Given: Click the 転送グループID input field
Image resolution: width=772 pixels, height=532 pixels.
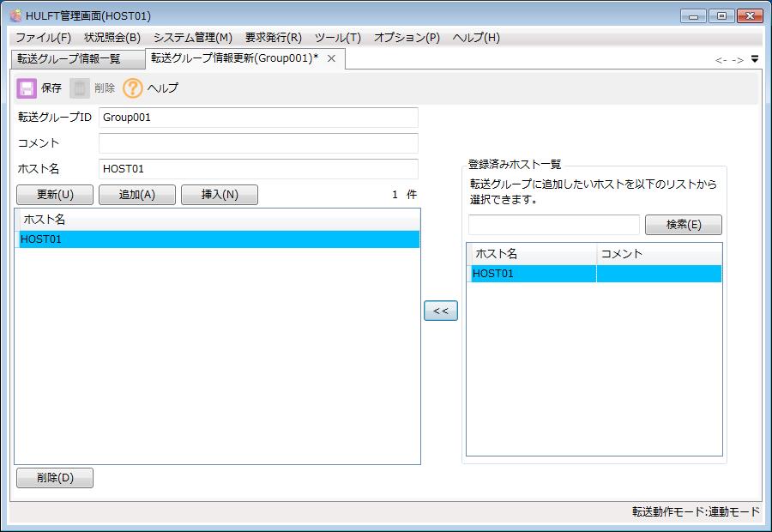Looking at the screenshot, I should pos(258,118).
